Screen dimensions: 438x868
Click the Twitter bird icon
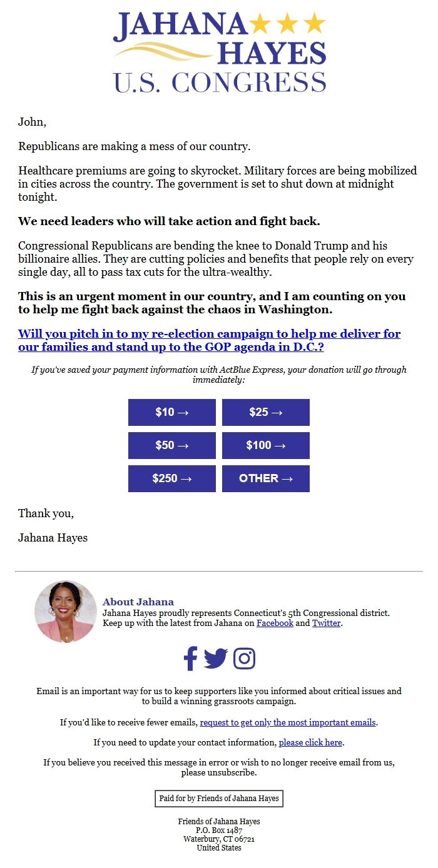216,659
